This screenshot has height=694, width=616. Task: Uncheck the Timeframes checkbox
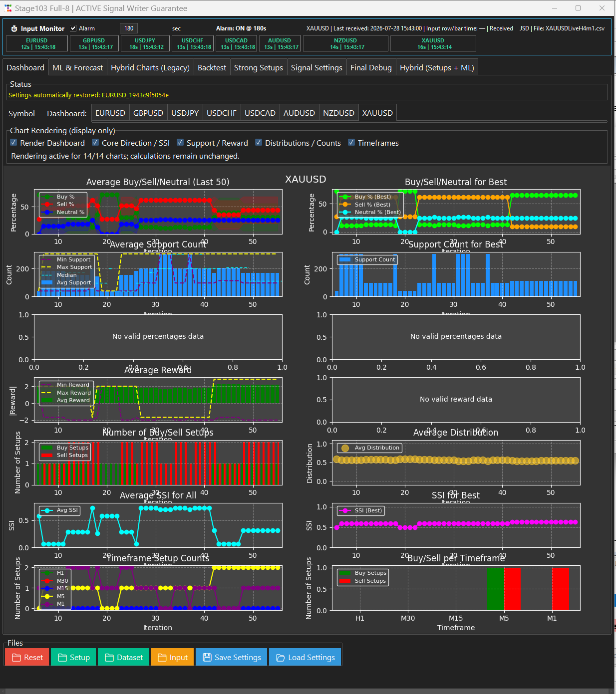[351, 142]
